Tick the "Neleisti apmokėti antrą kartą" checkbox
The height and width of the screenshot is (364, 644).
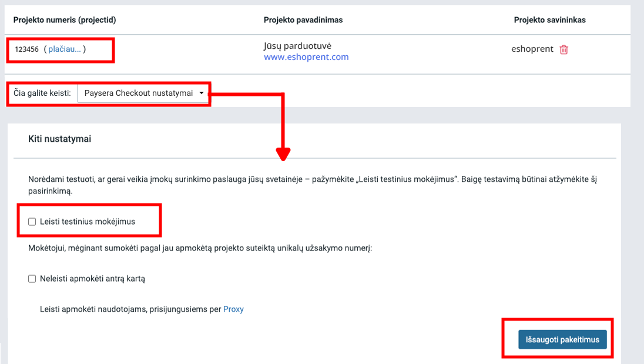click(x=32, y=279)
